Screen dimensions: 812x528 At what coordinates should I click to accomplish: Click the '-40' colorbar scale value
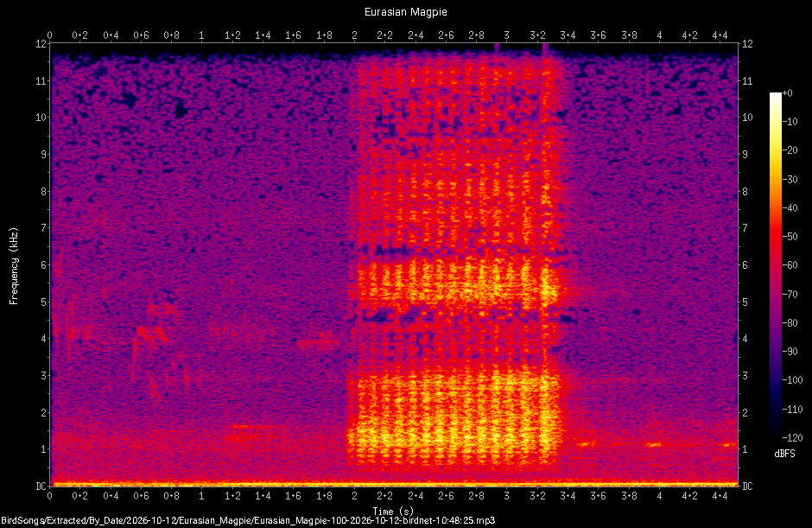coord(790,207)
